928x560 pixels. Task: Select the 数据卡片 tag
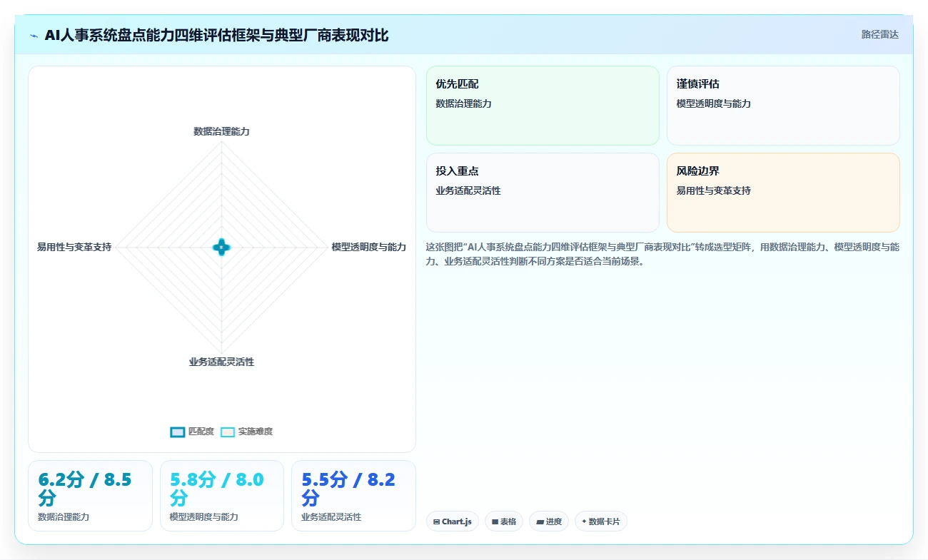tap(601, 521)
